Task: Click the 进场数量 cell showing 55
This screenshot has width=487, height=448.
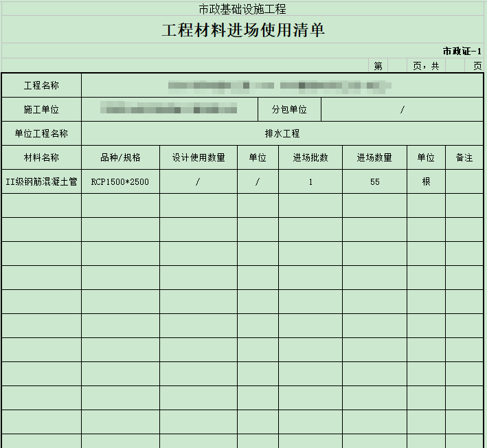Action: coord(374,182)
